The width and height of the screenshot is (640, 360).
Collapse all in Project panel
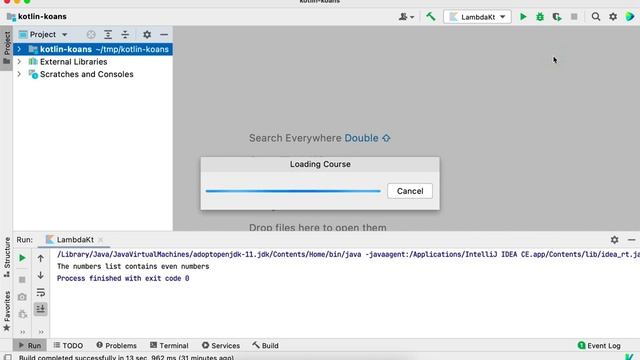pyautogui.click(x=125, y=35)
